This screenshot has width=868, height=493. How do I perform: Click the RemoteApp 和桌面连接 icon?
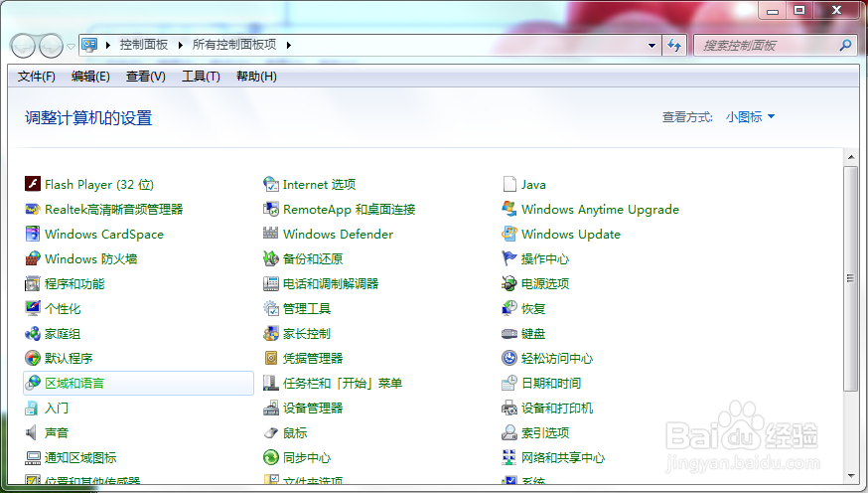(271, 209)
